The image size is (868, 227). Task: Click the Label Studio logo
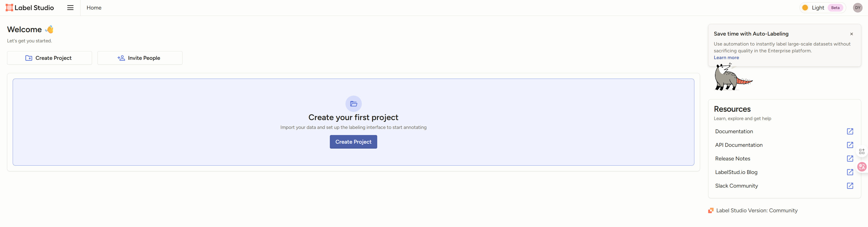point(30,8)
